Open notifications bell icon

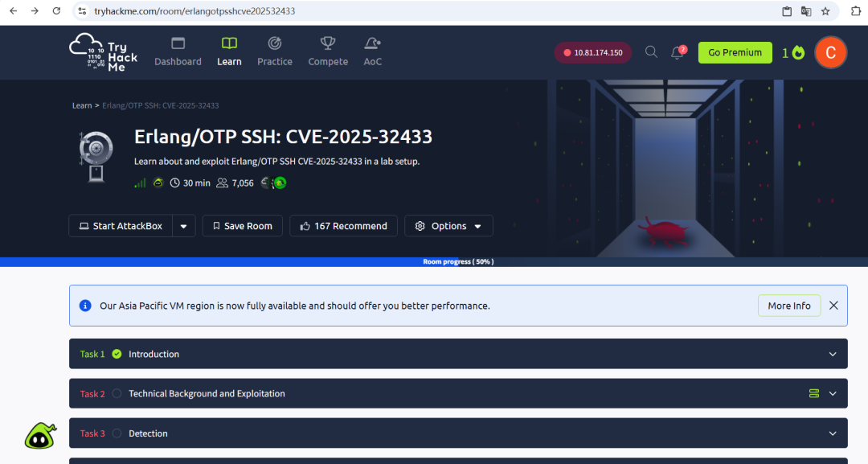pos(678,52)
